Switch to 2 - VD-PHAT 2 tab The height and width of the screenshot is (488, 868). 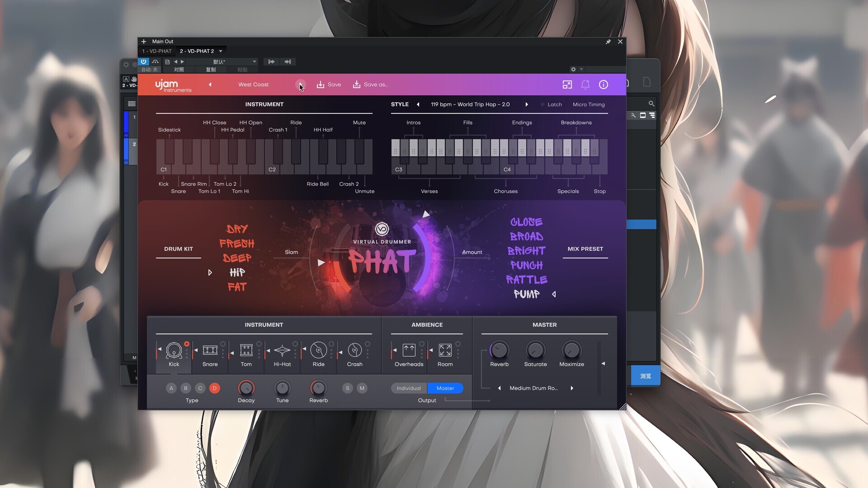197,51
